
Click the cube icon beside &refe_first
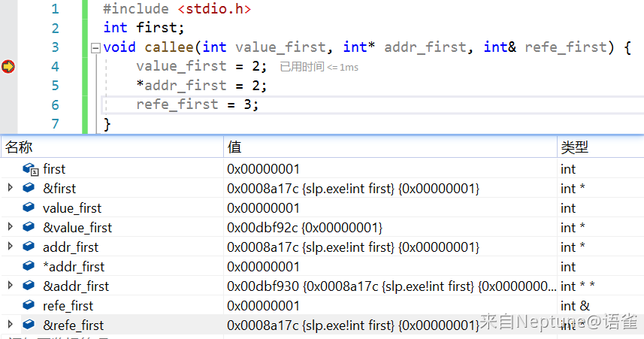pyautogui.click(x=29, y=325)
